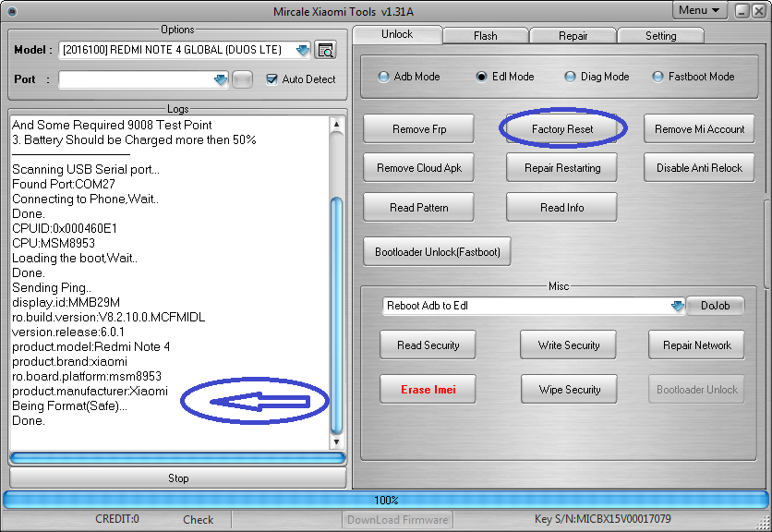This screenshot has height=532, width=772.
Task: Open the Port dropdown list
Action: 221,79
